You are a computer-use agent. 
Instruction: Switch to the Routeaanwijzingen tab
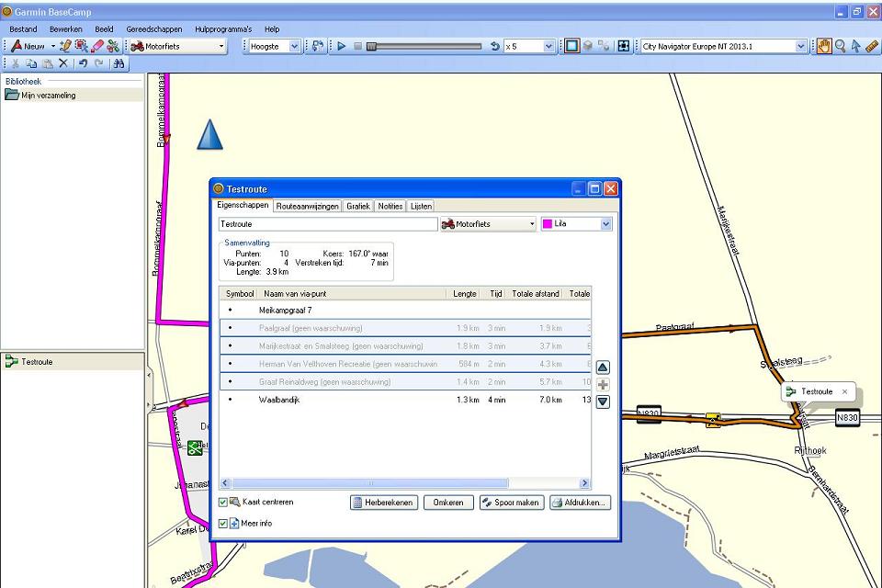(307, 206)
